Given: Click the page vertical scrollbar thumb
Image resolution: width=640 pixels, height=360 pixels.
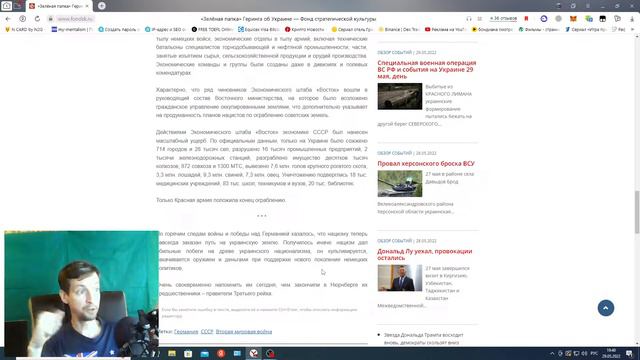Looking at the screenshot, I should coord(637,212).
